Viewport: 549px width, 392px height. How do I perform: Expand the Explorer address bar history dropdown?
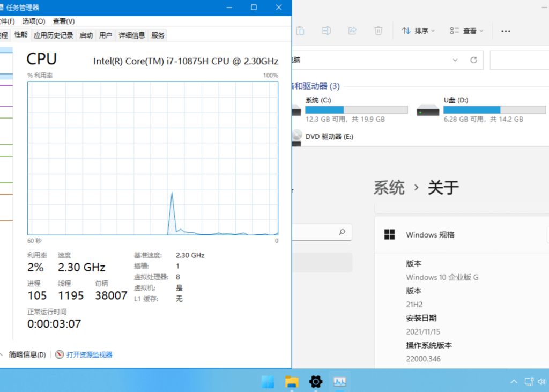coord(455,60)
